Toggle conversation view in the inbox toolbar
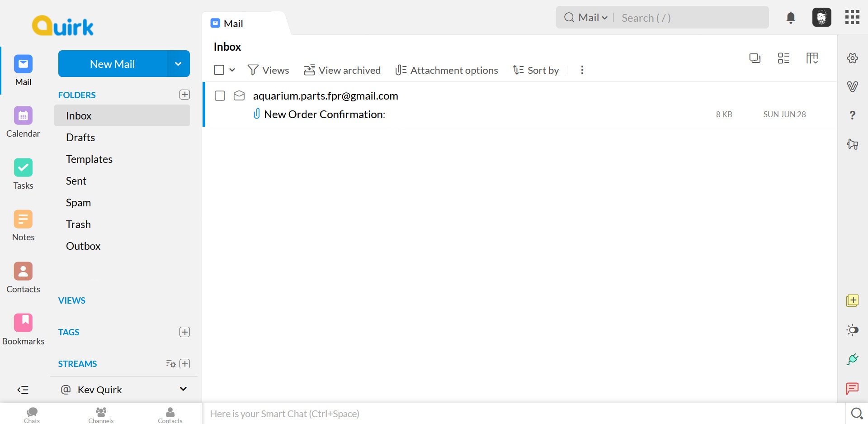This screenshot has width=868, height=424. 755,58
